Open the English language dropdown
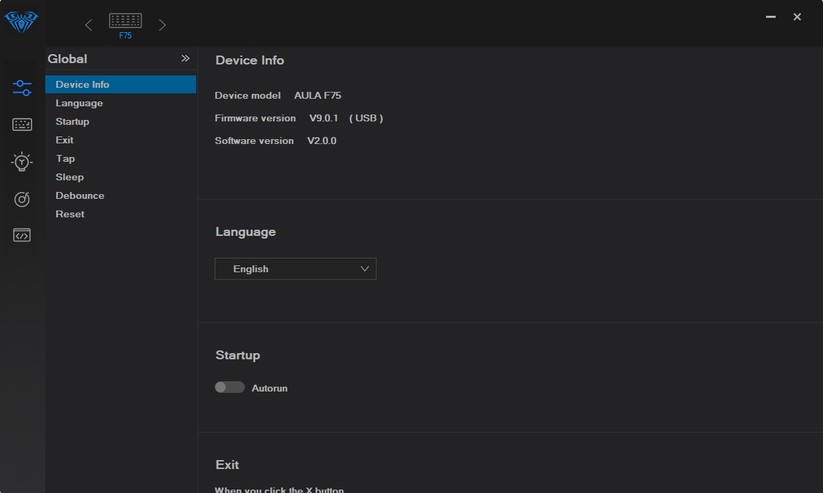 (x=295, y=269)
